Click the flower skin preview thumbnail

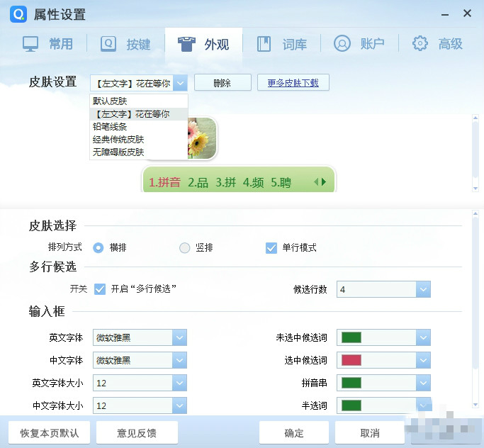(202, 138)
